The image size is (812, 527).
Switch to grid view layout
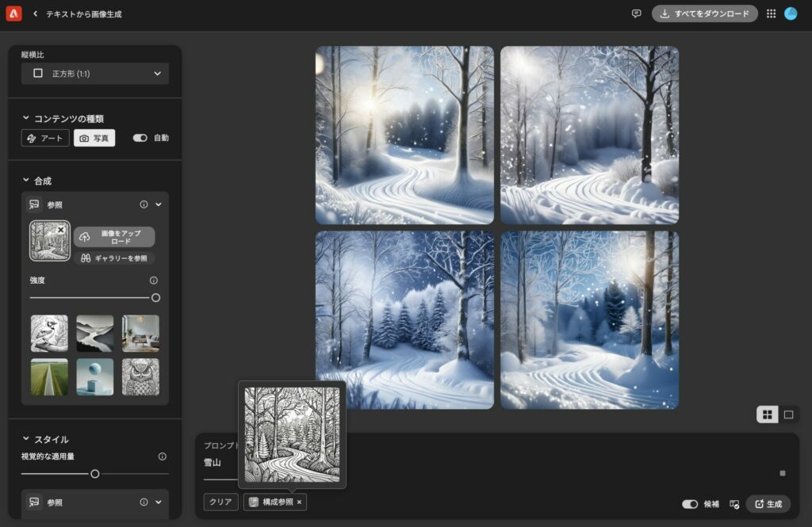click(x=767, y=414)
